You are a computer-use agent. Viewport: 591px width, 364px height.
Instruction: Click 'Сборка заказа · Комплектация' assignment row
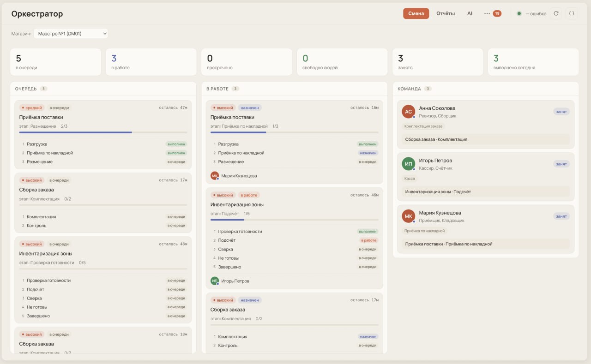(x=485, y=139)
